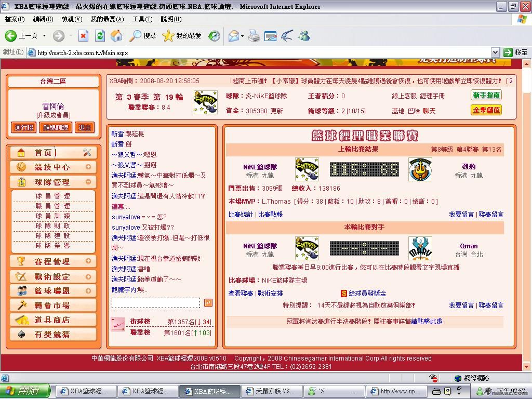532x399 pixels.
Task: Click the 比賽統計 link
Action: (241, 215)
